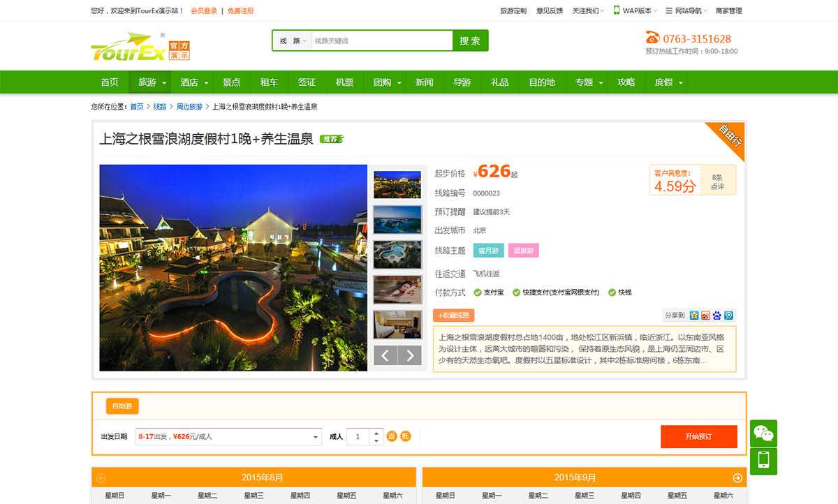
Task: Share to Tencent Weibo icon
Action: coord(728,316)
